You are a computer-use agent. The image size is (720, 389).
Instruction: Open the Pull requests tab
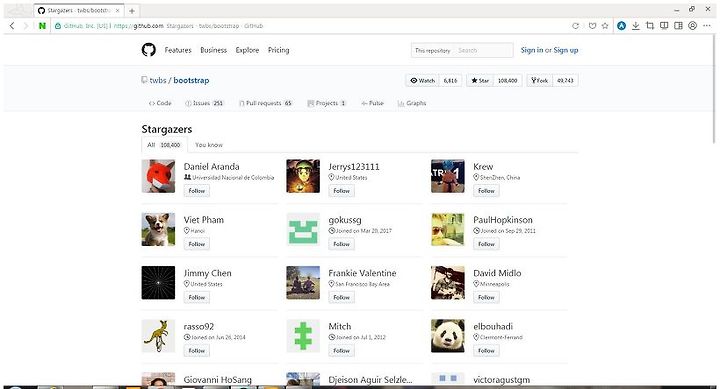[266, 103]
